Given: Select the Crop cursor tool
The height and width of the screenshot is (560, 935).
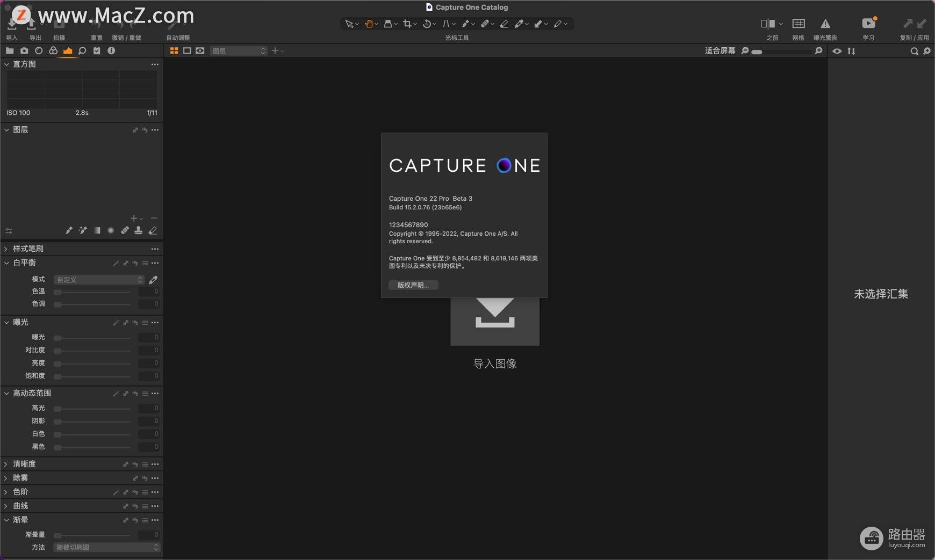Looking at the screenshot, I should 407,24.
